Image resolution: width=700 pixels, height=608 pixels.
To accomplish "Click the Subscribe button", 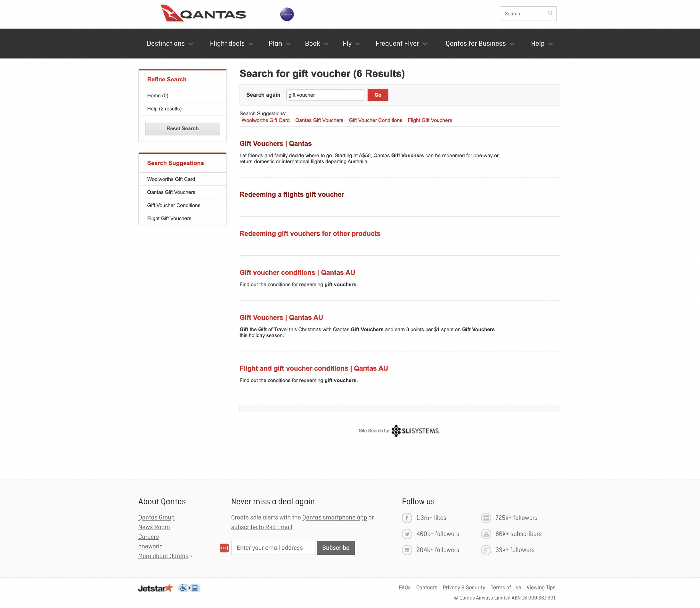I will (x=336, y=548).
